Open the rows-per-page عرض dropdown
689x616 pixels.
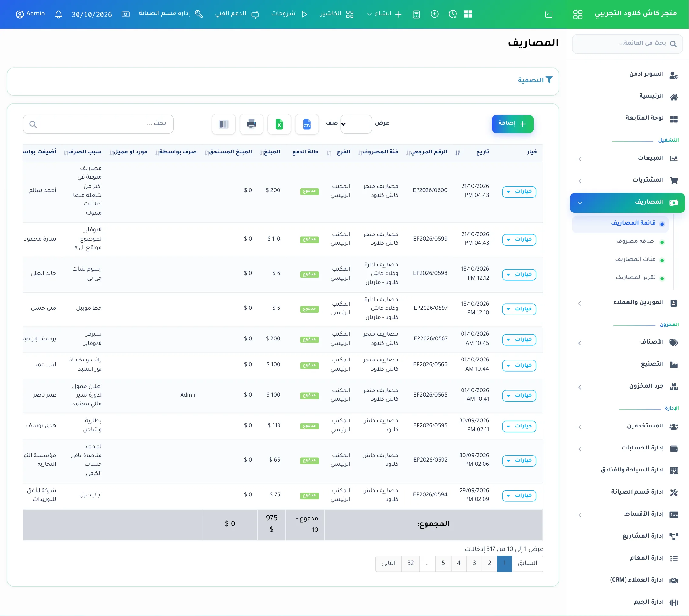(356, 124)
